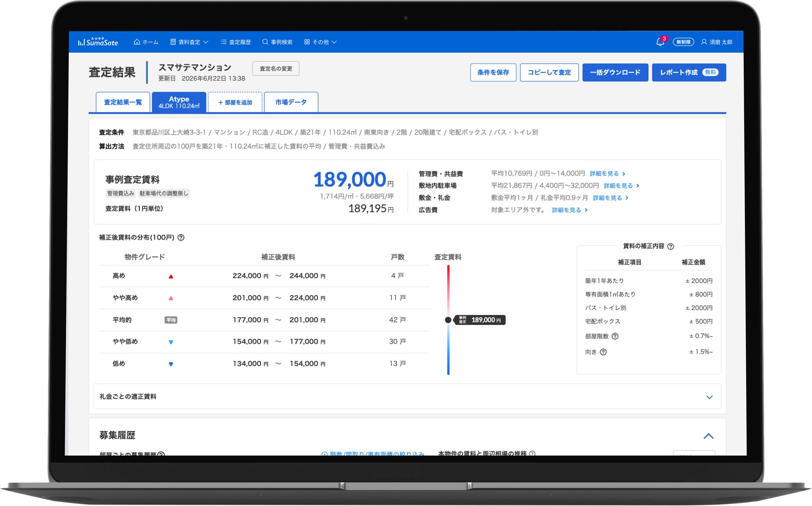Click the 条件を保存 button

pos(493,72)
